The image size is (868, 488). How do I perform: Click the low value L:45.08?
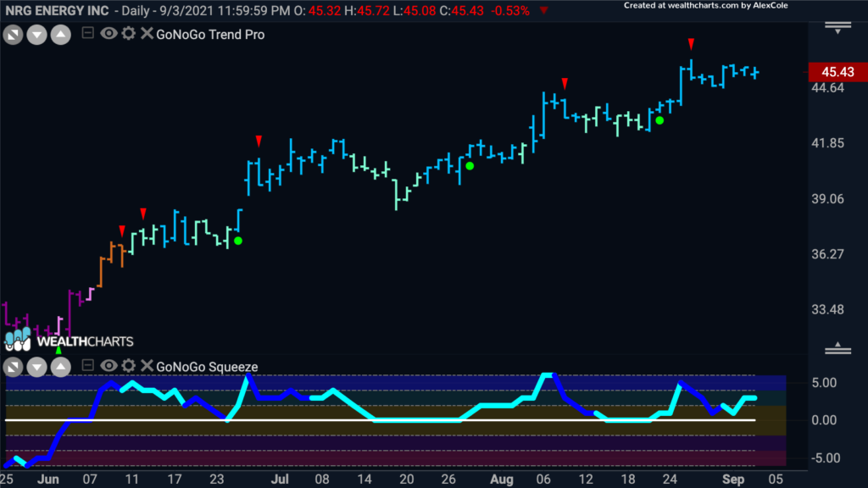(415, 11)
